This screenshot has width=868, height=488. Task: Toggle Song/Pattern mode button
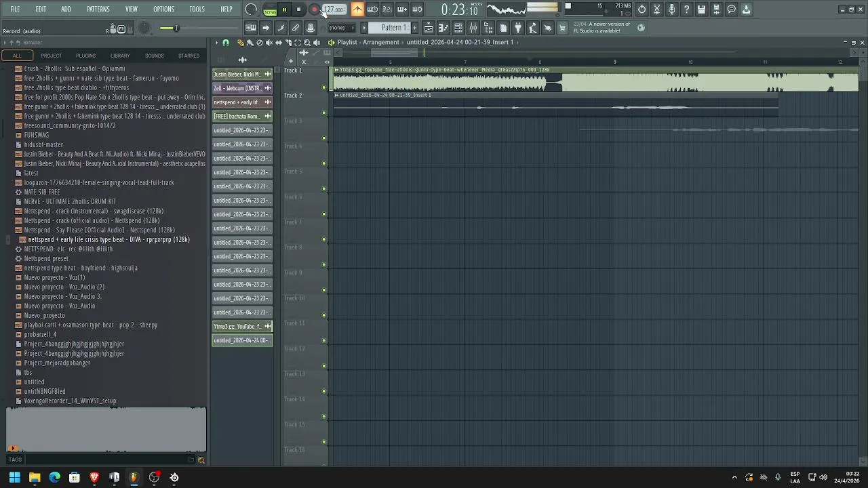coord(270,9)
